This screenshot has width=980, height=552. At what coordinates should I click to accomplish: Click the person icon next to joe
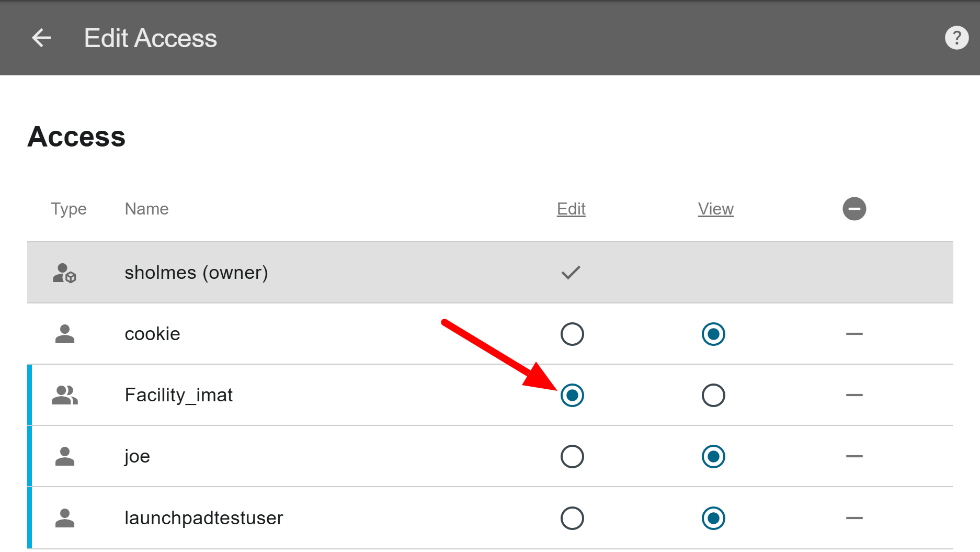[64, 456]
